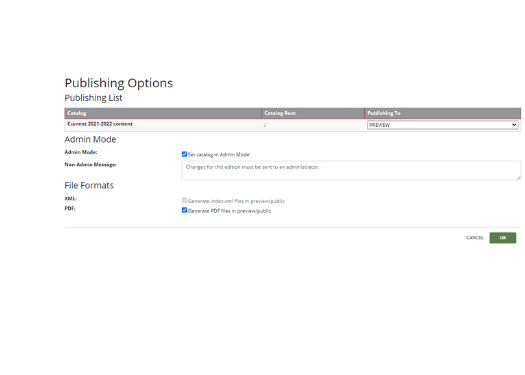Click the OK button
This screenshot has height=375, width=525.
tap(503, 238)
